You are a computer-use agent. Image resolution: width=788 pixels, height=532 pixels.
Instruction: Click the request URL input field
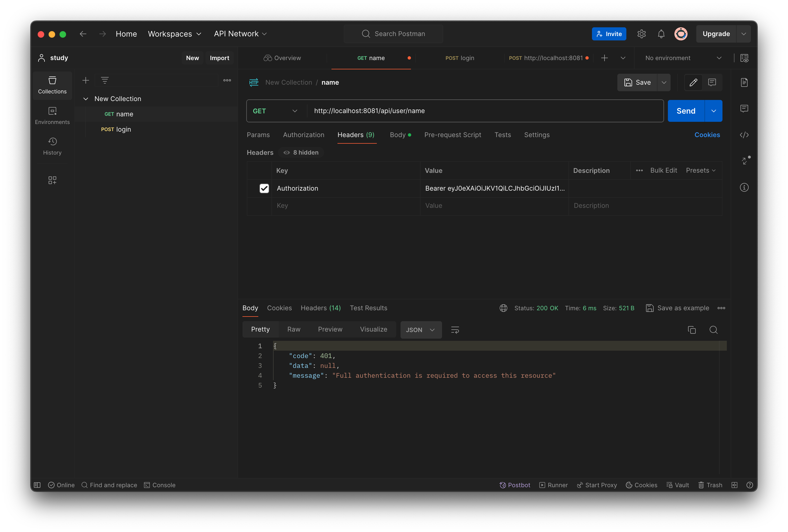[485, 111]
